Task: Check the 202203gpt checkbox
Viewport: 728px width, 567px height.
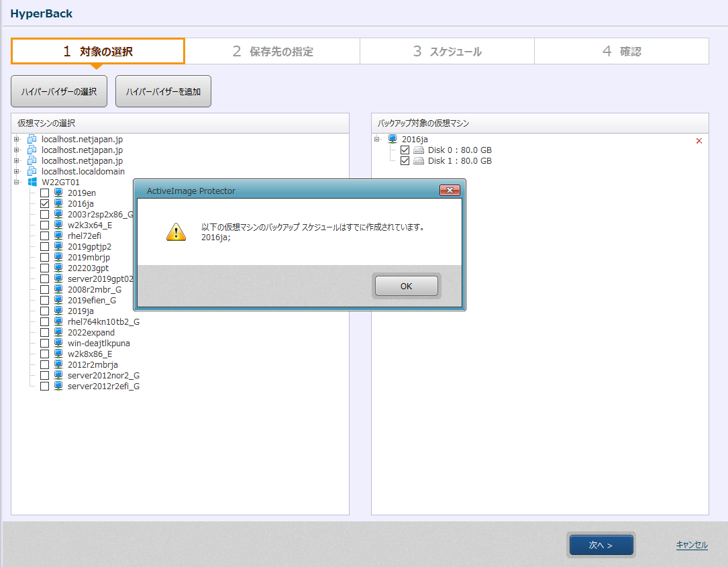Action: [x=44, y=268]
